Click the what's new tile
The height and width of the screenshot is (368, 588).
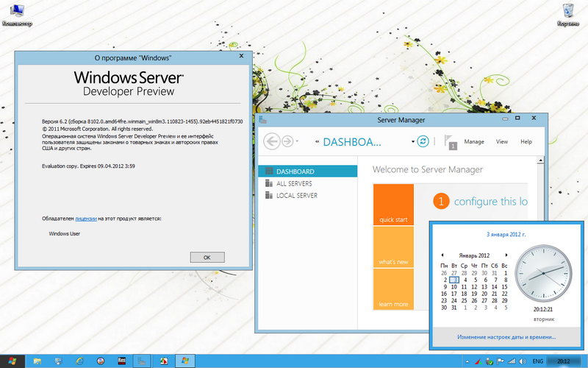click(x=393, y=247)
